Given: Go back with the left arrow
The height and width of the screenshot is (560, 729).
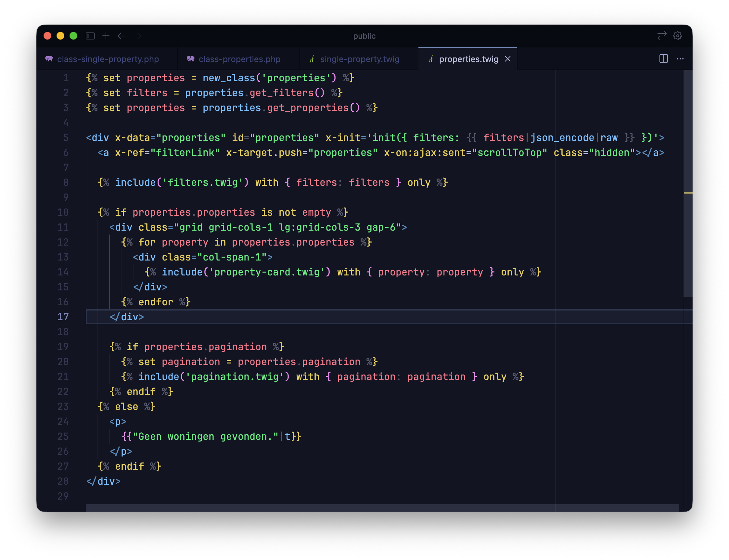Looking at the screenshot, I should point(121,36).
